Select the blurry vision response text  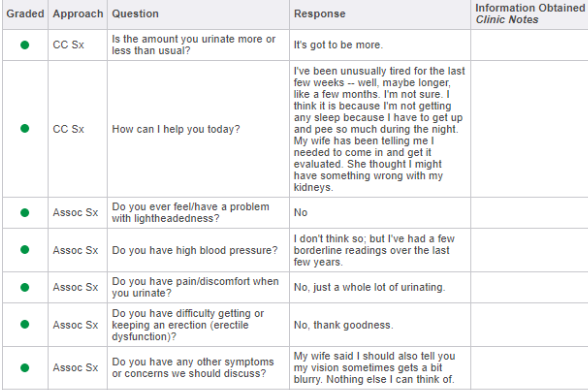[x=374, y=368]
